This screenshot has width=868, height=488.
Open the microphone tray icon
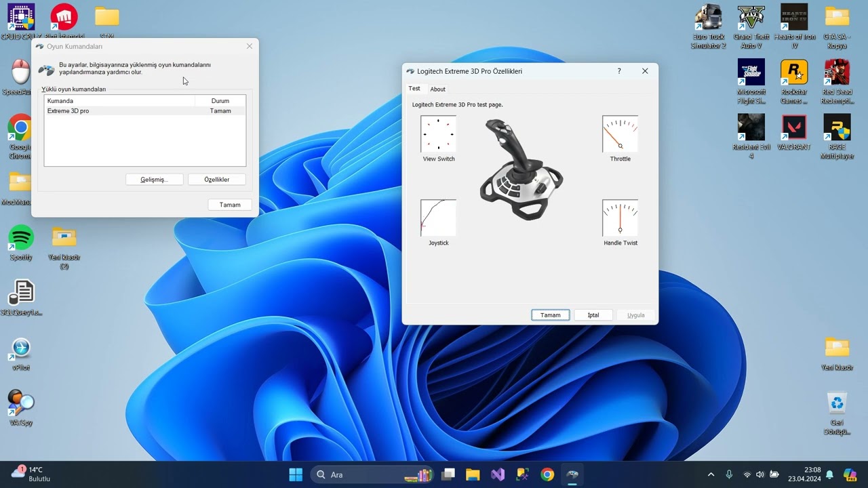729,474
